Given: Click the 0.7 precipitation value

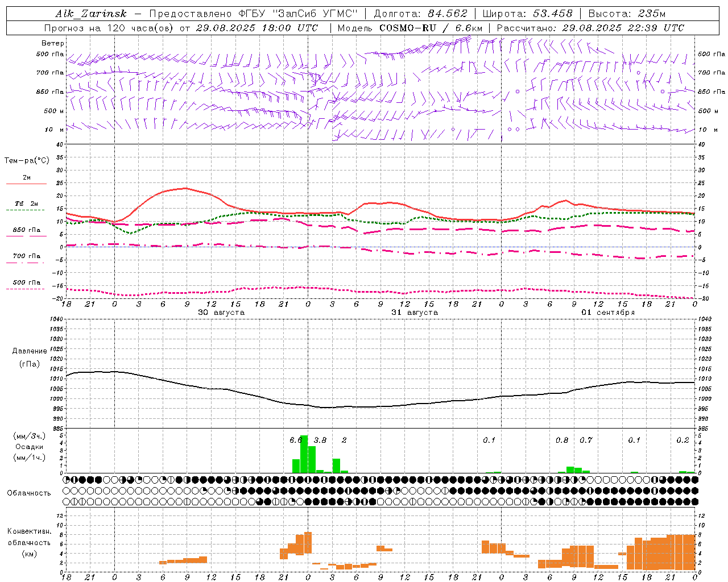Looking at the screenshot, I should tap(586, 440).
